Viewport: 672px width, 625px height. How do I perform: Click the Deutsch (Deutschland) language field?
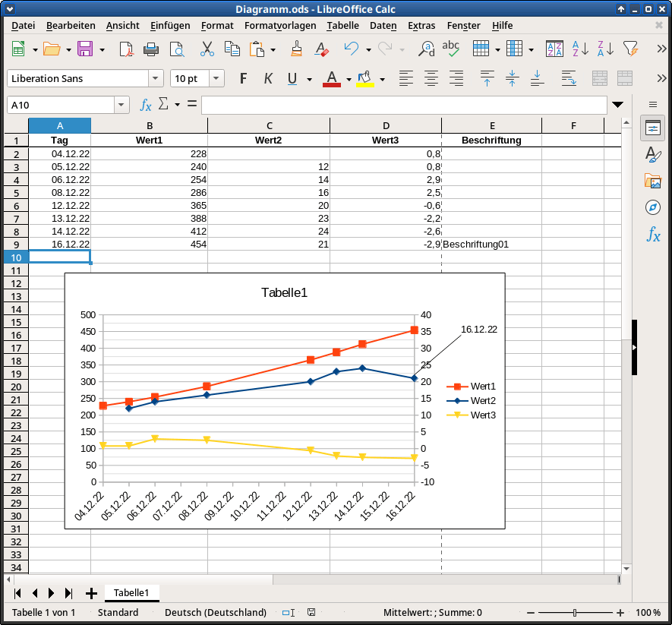(216, 613)
